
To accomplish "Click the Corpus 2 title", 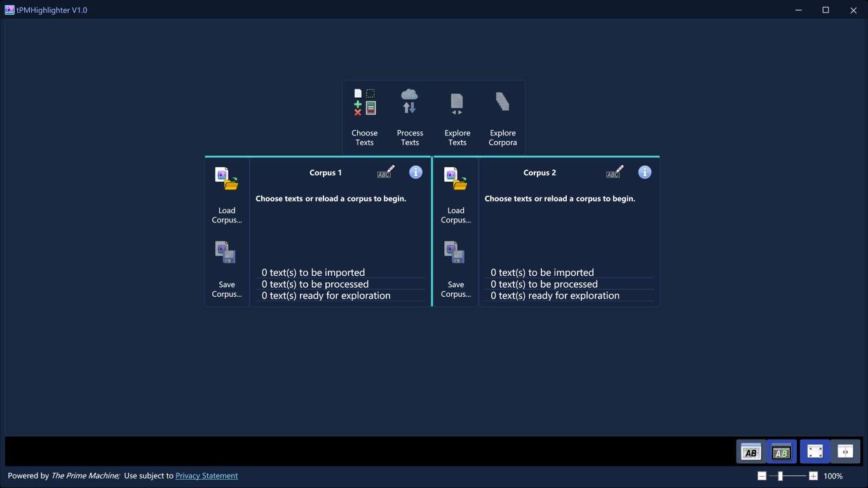I will (540, 173).
